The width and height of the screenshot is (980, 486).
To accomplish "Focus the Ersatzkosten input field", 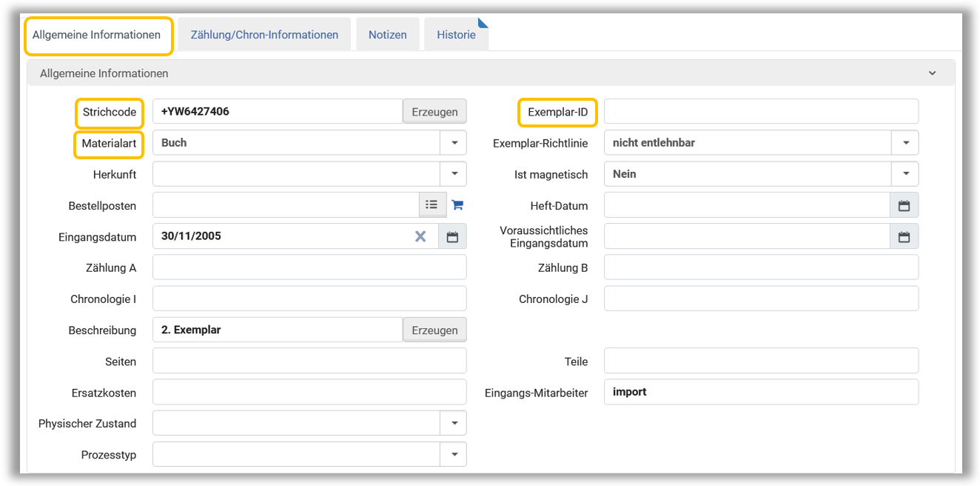I will [x=309, y=393].
